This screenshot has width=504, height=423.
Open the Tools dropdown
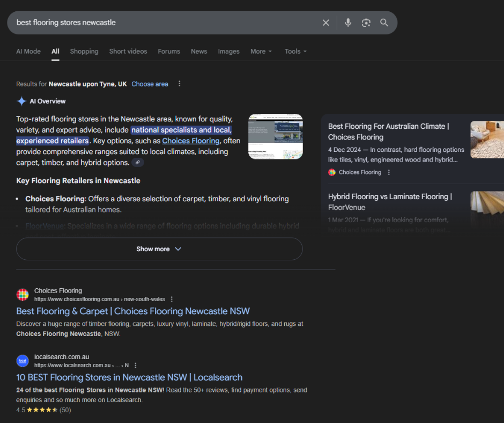pos(295,52)
